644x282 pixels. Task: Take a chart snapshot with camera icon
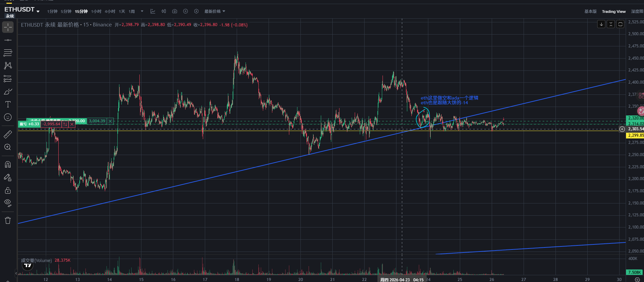pyautogui.click(x=175, y=12)
